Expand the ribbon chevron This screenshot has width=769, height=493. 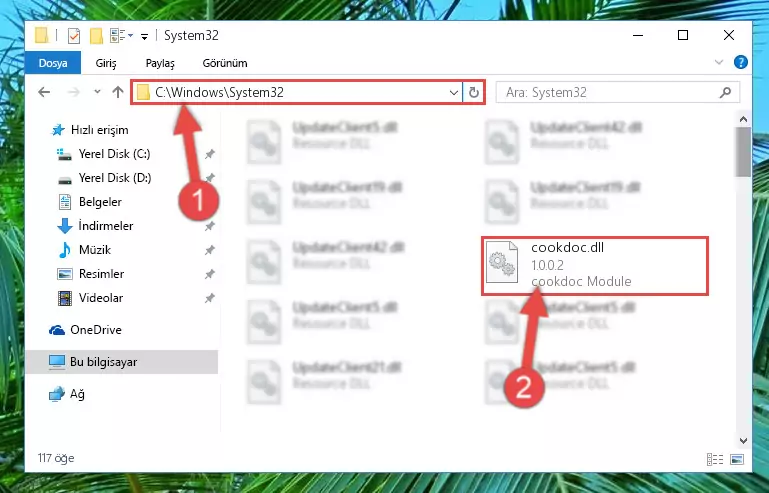pos(718,62)
